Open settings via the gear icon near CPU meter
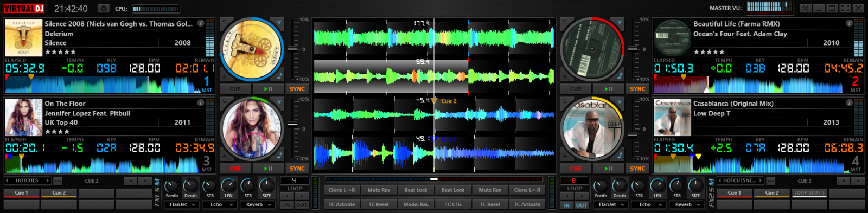Image resolution: width=868 pixels, height=213 pixels. [103, 8]
